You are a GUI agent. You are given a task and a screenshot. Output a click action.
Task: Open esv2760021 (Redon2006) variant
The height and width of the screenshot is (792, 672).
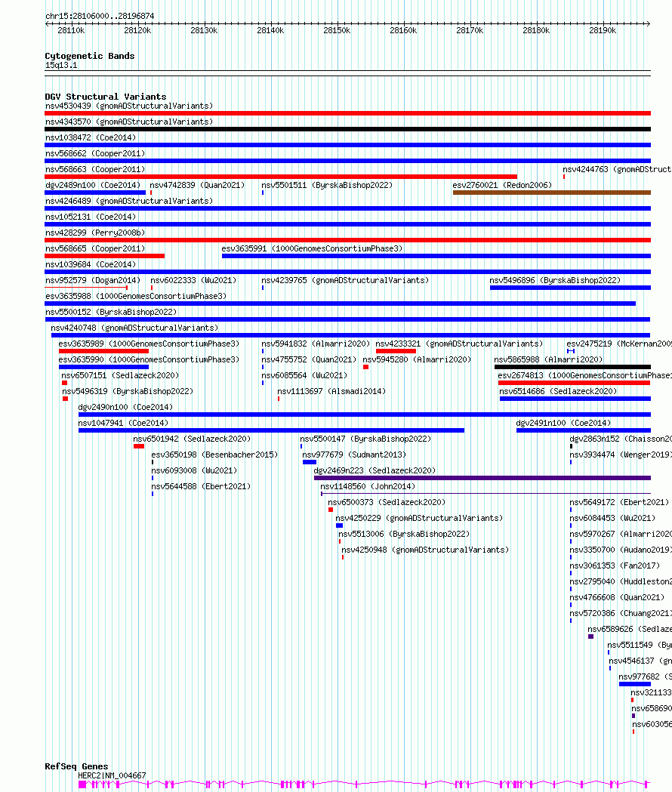[x=502, y=186]
